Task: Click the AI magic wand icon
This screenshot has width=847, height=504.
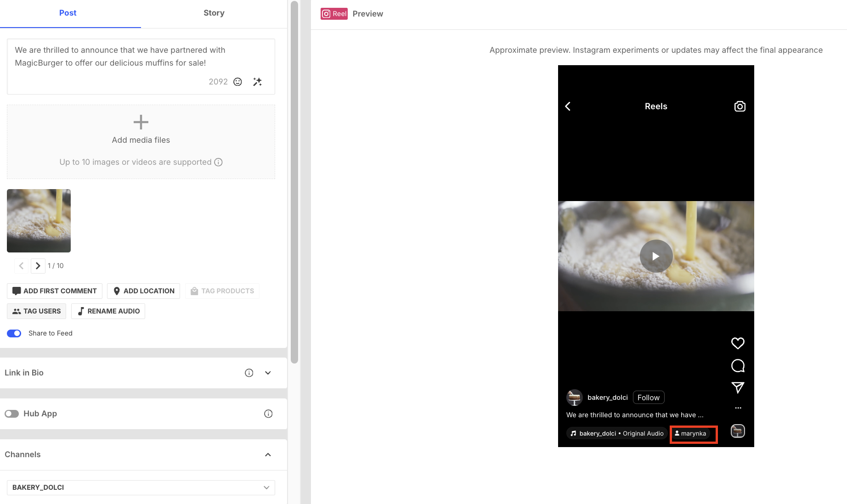Action: [257, 82]
